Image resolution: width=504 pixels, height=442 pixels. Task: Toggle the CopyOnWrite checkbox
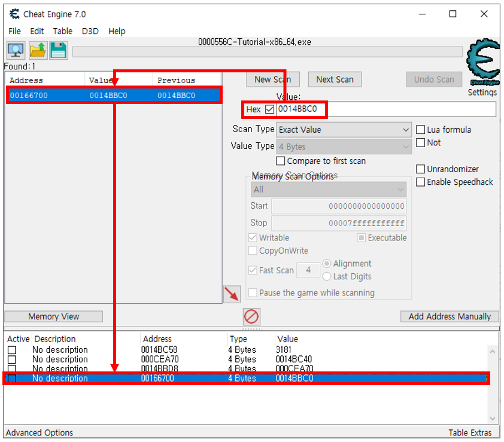pyautogui.click(x=253, y=251)
